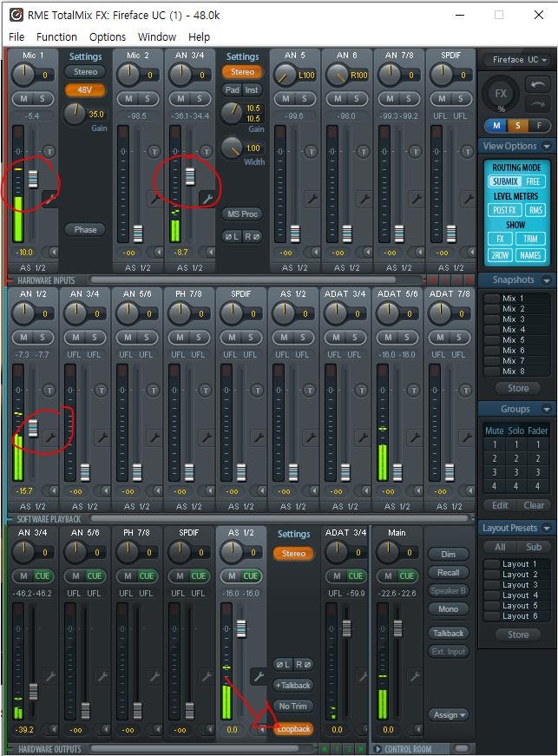Click the small arrow button beside the AN 3/4 output's -39.2

click(x=53, y=729)
